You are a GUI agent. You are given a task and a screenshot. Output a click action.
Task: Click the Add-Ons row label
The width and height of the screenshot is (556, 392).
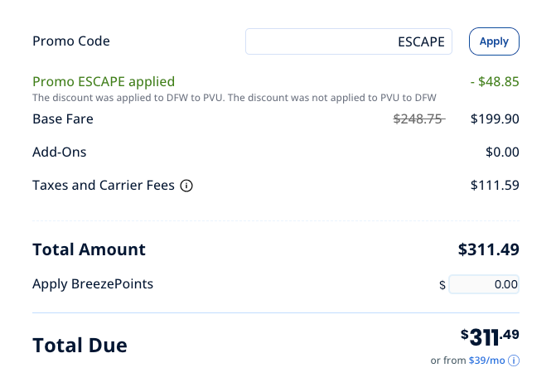click(59, 152)
